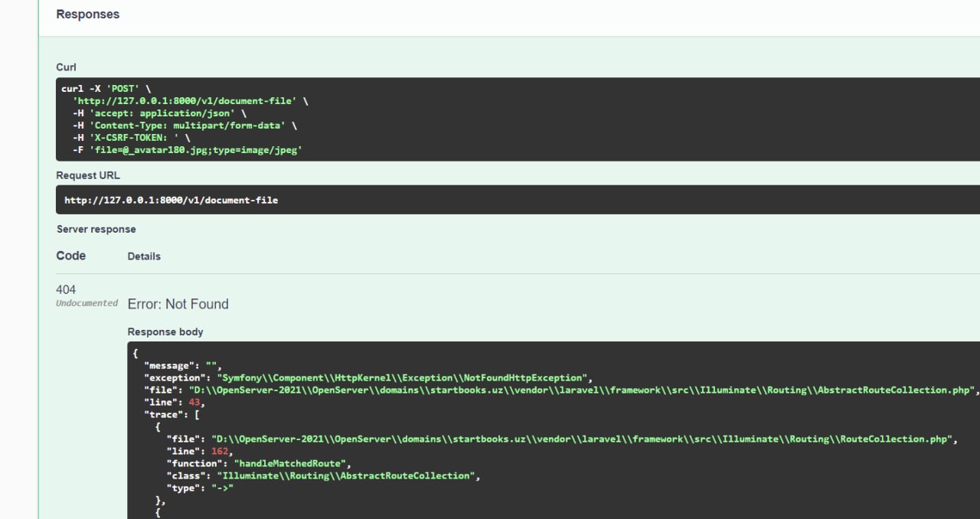Click the line number 43 value
Viewport: 980px width, 519px height.
coord(194,403)
